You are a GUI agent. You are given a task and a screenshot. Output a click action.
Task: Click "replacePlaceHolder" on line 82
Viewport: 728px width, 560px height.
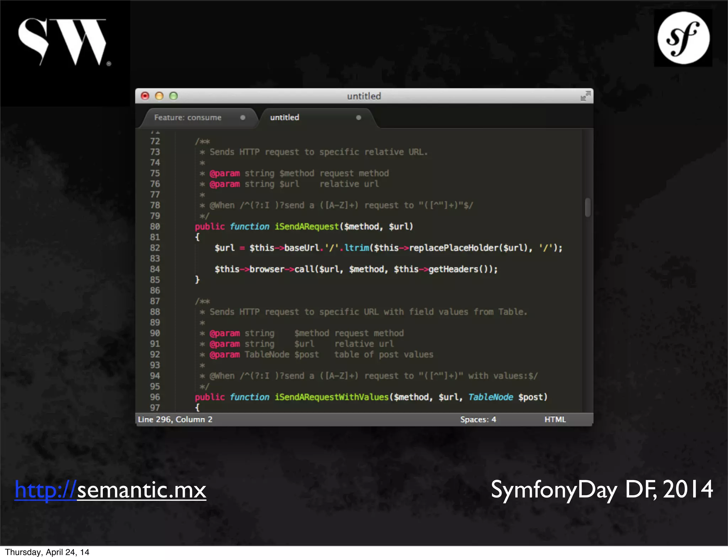[454, 248]
